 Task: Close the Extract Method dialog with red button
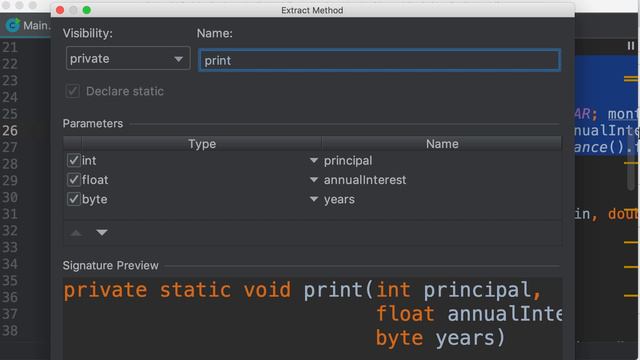point(60,10)
